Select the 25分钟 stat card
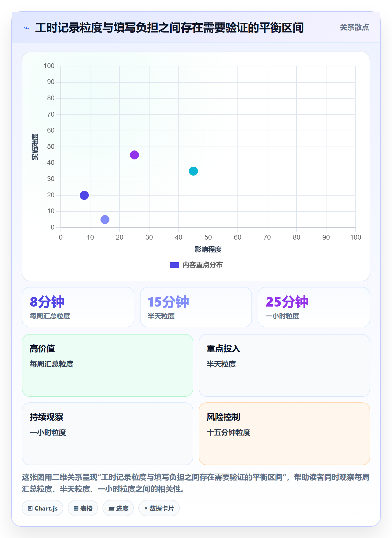392x538 pixels. click(314, 307)
